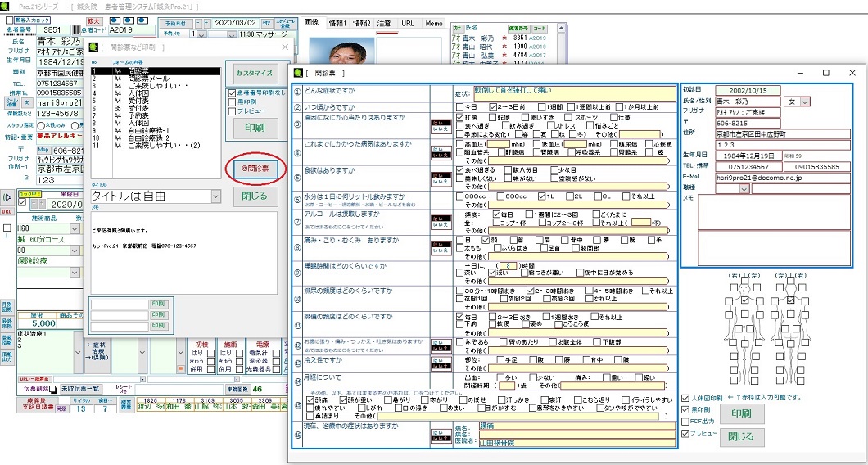This screenshot has height=465, width=868.
Task: Open the empty dropdown under 保険診療
Action: tap(76, 273)
